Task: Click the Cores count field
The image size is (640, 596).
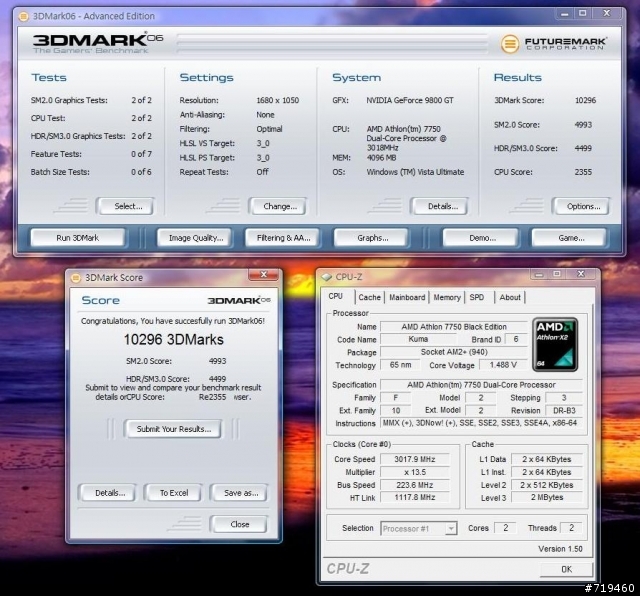Action: pos(505,528)
